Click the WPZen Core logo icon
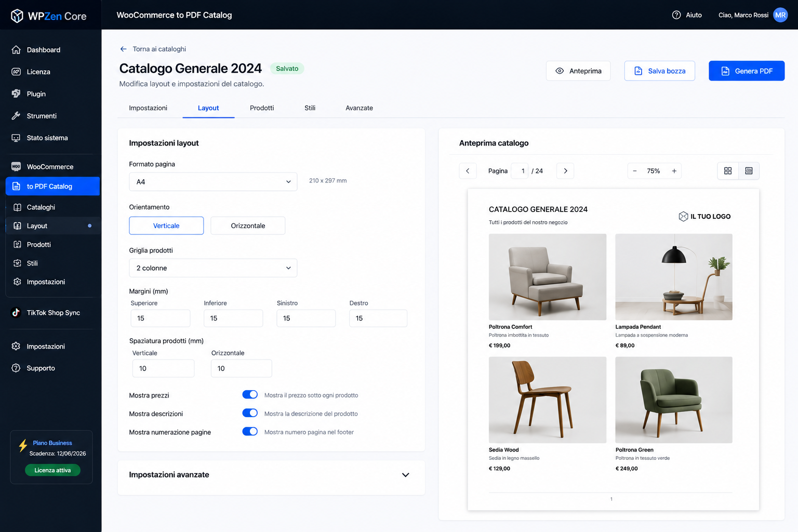This screenshot has width=798, height=532. point(17,16)
